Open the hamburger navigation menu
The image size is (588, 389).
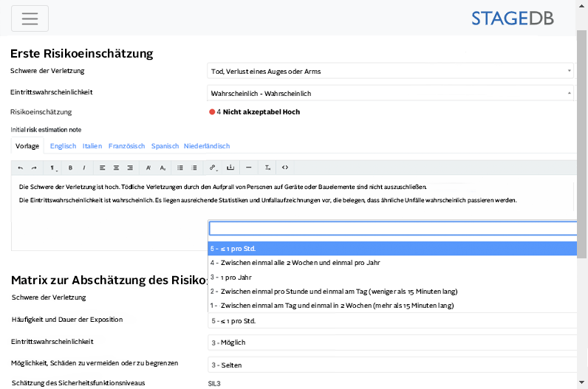(x=30, y=18)
